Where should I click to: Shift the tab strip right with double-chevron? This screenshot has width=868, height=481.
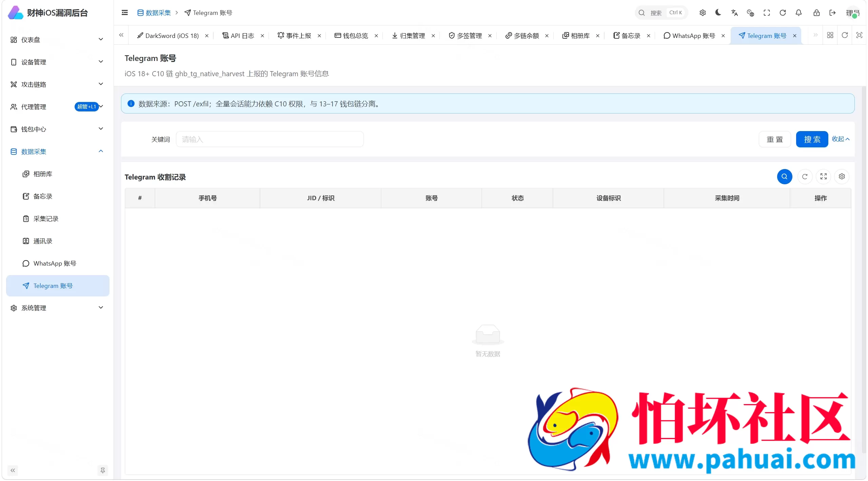(815, 35)
